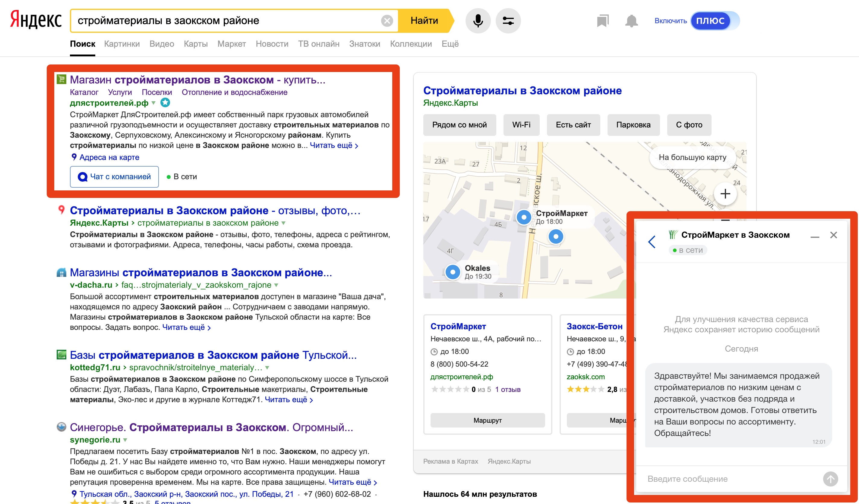Image resolution: width=859 pixels, height=504 pixels.
Task: Expand options arrow next to synegorie.ru
Action: [125, 440]
